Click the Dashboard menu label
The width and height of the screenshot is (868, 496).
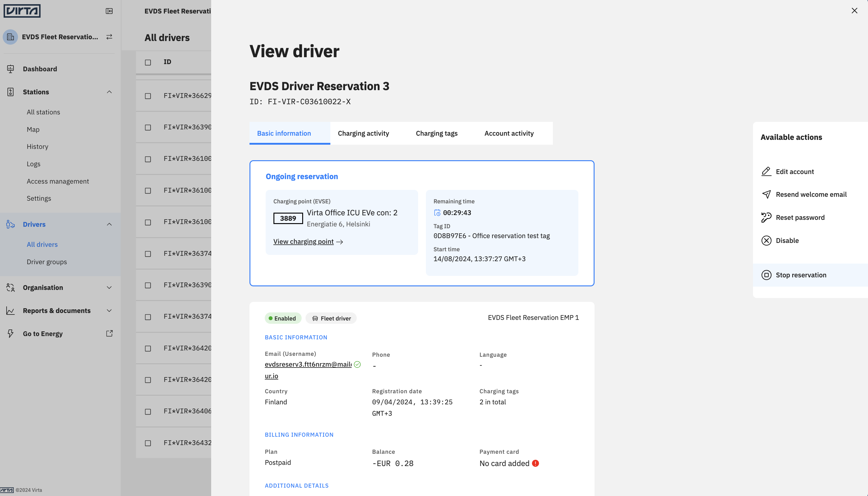click(40, 69)
